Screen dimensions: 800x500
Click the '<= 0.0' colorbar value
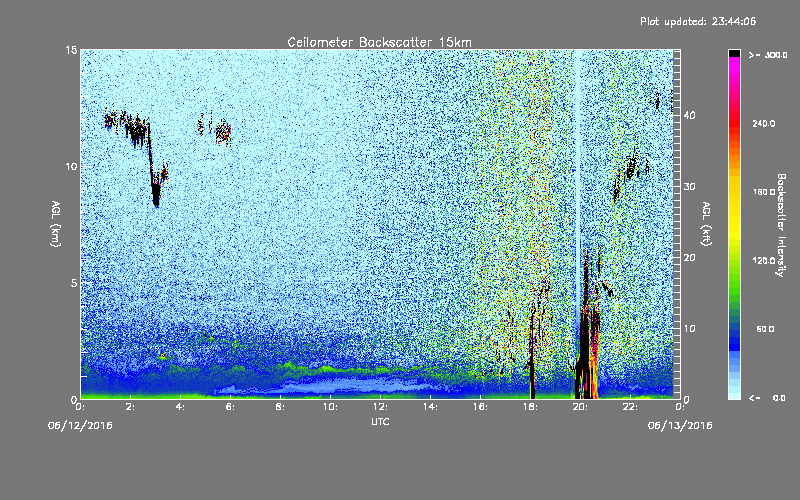click(x=767, y=397)
